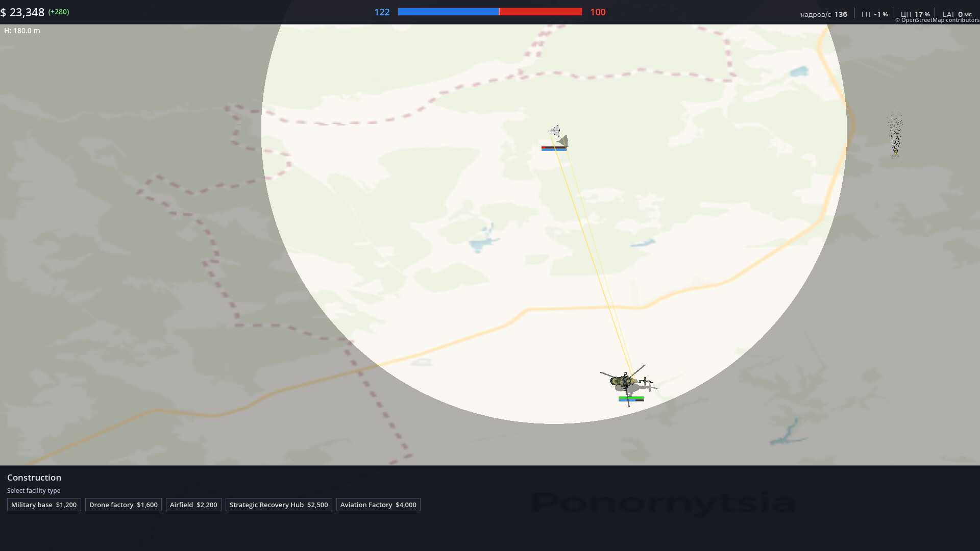Viewport: 980px width, 551px height.
Task: Click the H: 180.0 m altitude label
Action: tap(22, 31)
